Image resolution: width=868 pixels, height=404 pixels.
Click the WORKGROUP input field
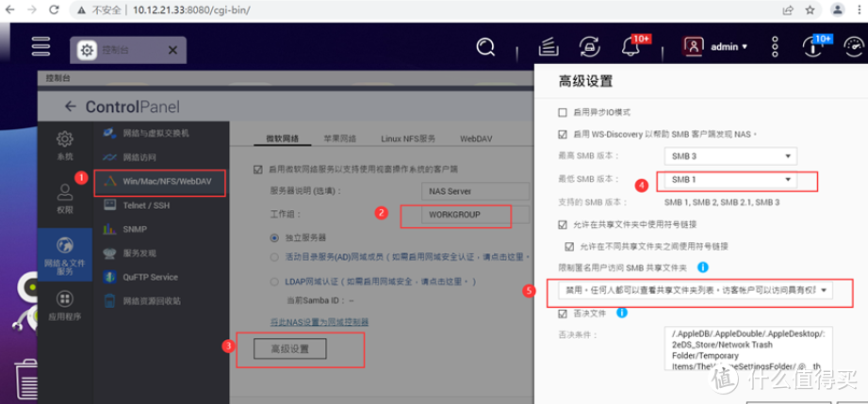click(475, 215)
